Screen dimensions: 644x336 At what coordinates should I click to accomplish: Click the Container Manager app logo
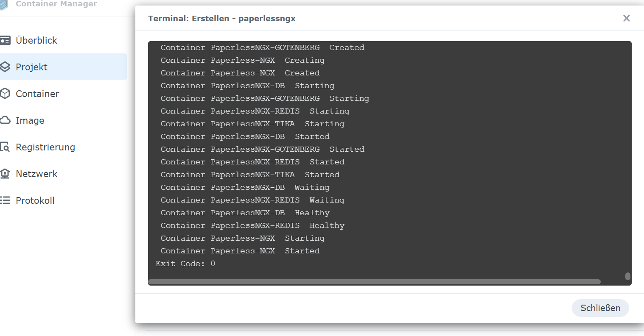point(4,4)
